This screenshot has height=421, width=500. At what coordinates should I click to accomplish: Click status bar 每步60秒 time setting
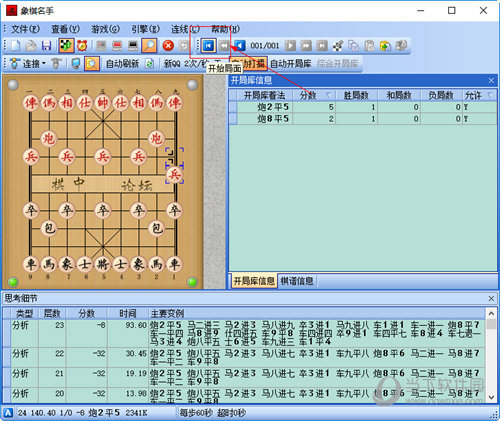(x=196, y=413)
